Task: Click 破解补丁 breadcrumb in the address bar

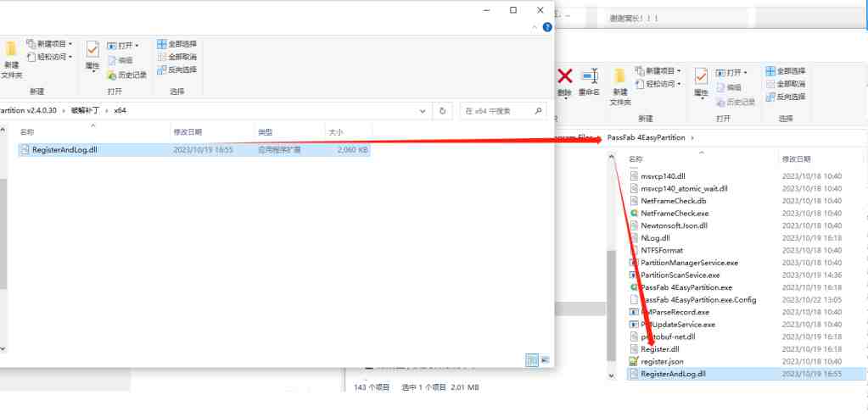Action: [x=85, y=111]
